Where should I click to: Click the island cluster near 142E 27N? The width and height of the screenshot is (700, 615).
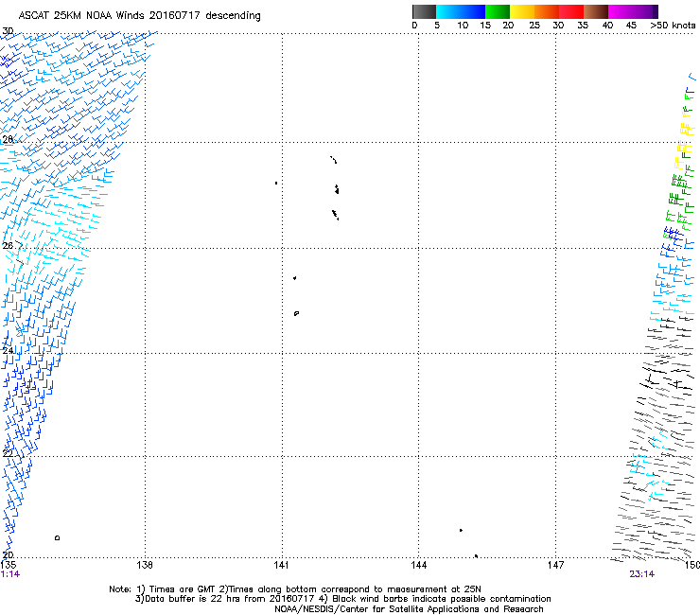pos(337,189)
